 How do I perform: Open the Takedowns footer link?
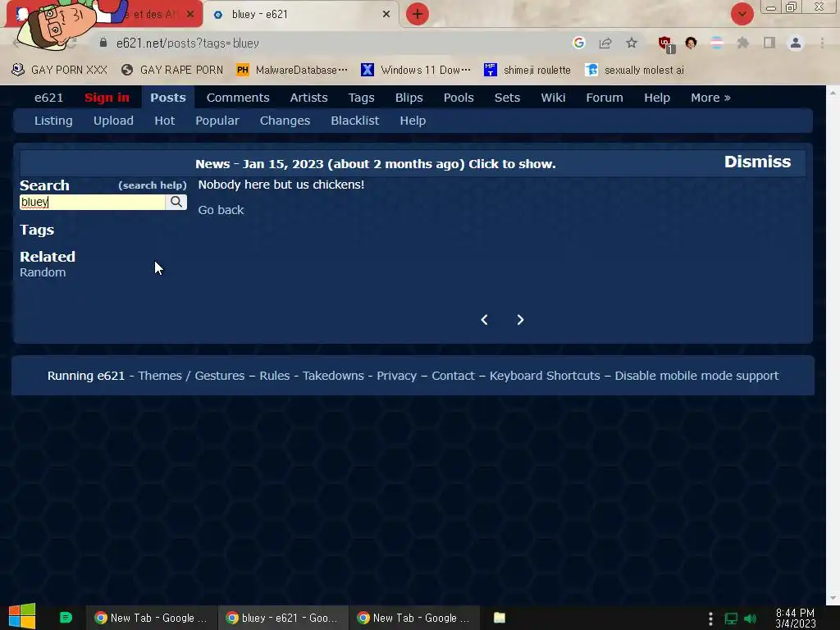333,376
